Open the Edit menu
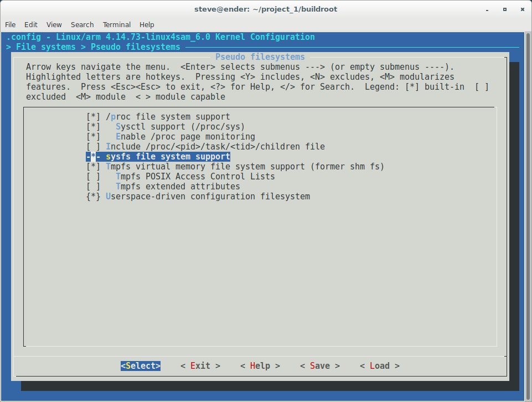 pyautogui.click(x=30, y=24)
